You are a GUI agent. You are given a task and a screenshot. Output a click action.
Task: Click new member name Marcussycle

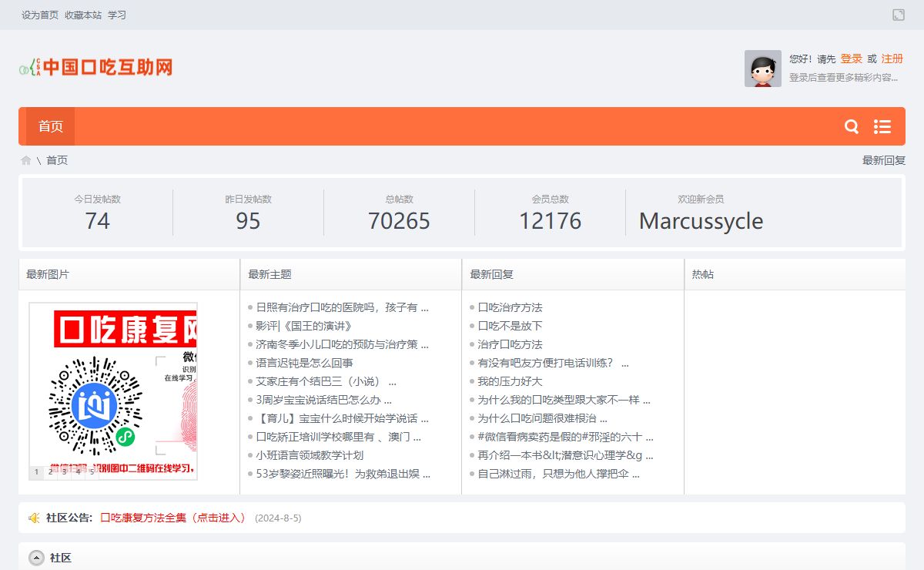(701, 221)
